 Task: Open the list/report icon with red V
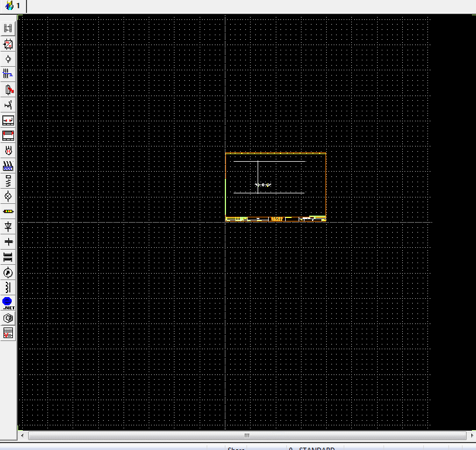click(8, 333)
